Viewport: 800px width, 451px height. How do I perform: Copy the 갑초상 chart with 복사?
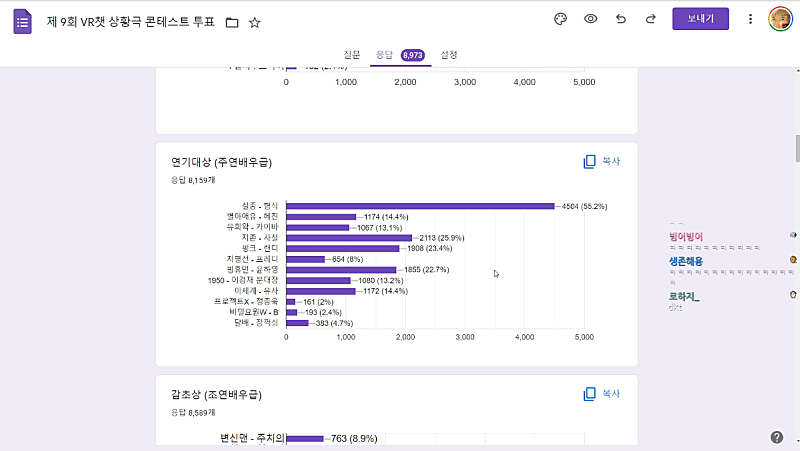(x=602, y=394)
